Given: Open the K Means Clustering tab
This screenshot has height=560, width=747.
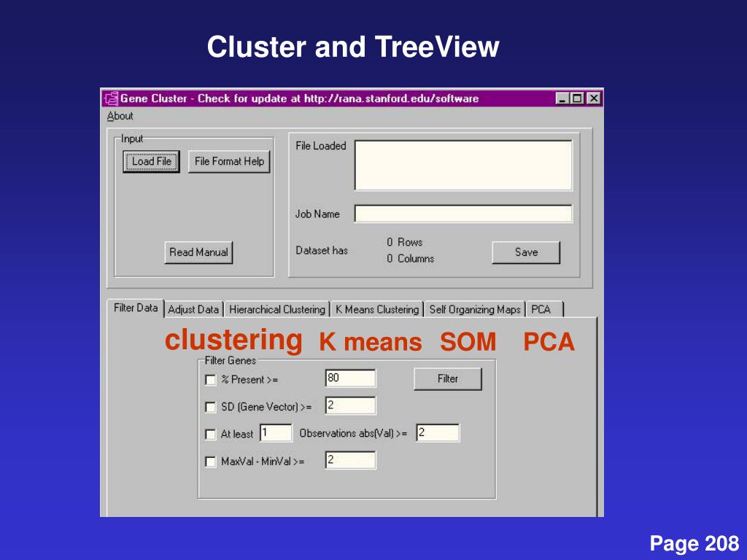Looking at the screenshot, I should click(377, 309).
